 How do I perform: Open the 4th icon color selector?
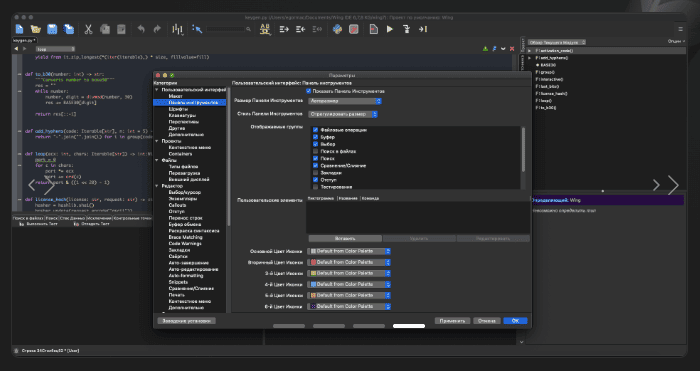tap(350, 284)
